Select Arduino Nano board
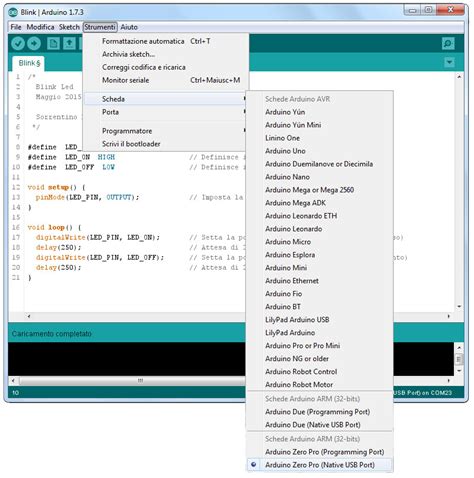Viewport: 474px width, 478px height. point(320,177)
